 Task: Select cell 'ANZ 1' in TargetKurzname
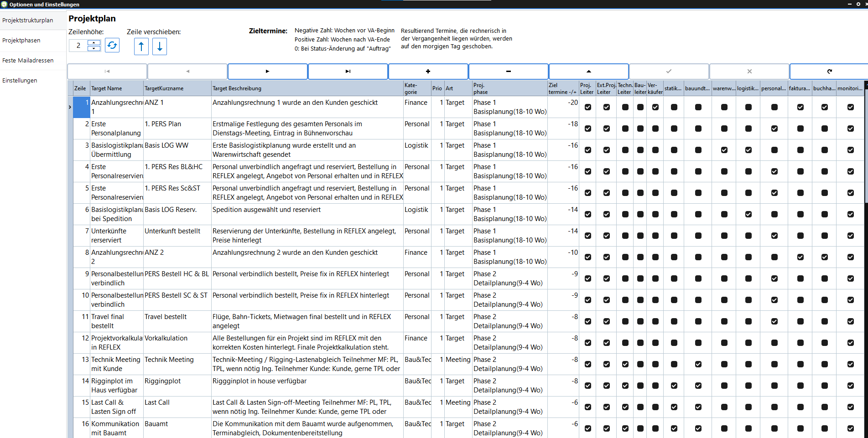pos(177,107)
